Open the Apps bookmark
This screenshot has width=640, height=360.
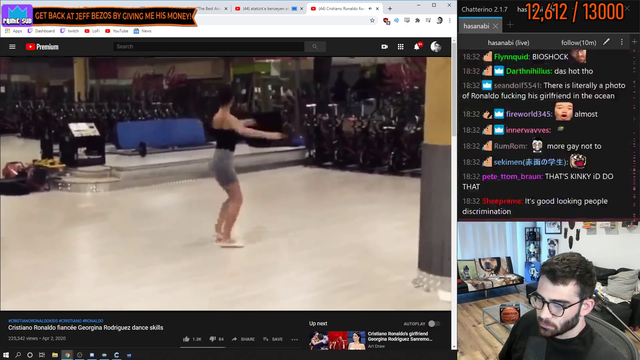point(13,31)
